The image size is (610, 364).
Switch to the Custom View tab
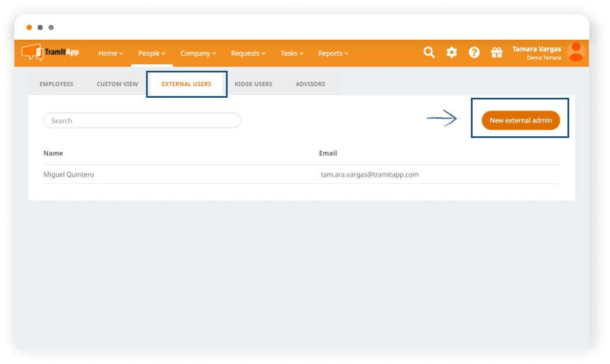pyautogui.click(x=117, y=84)
